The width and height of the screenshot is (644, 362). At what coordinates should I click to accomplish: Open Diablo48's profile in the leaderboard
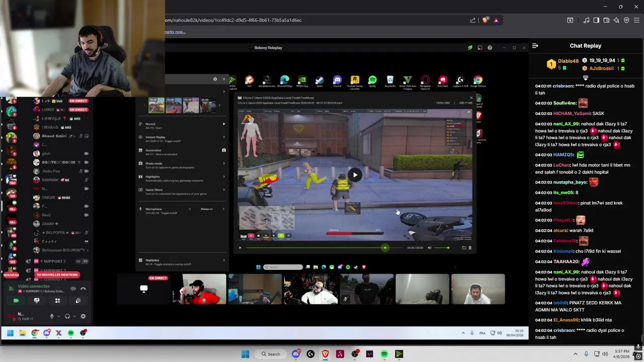click(x=568, y=61)
